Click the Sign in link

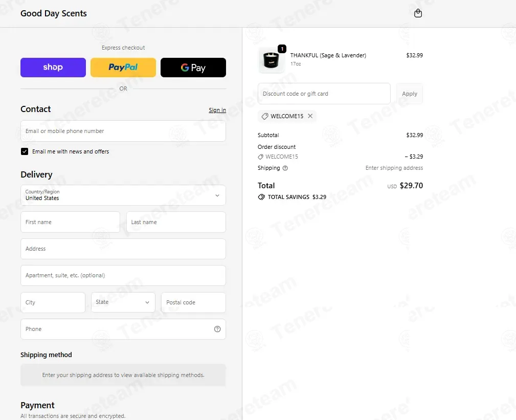click(217, 110)
